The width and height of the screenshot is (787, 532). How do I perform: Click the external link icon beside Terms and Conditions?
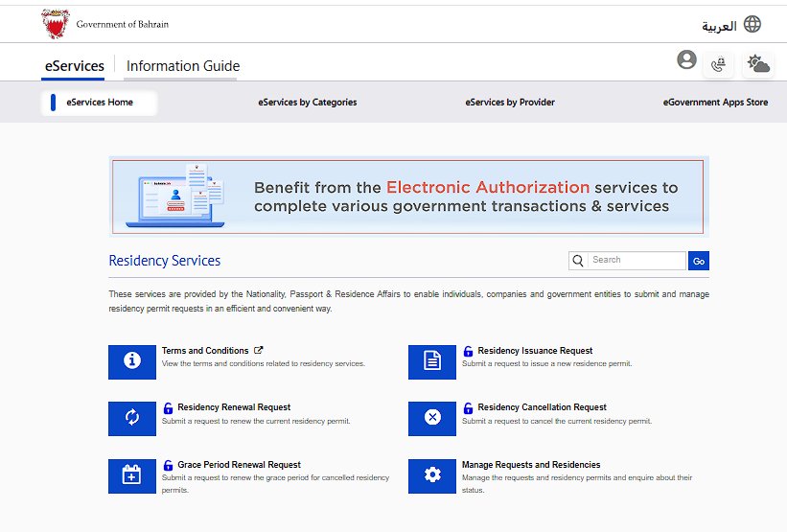pos(259,350)
